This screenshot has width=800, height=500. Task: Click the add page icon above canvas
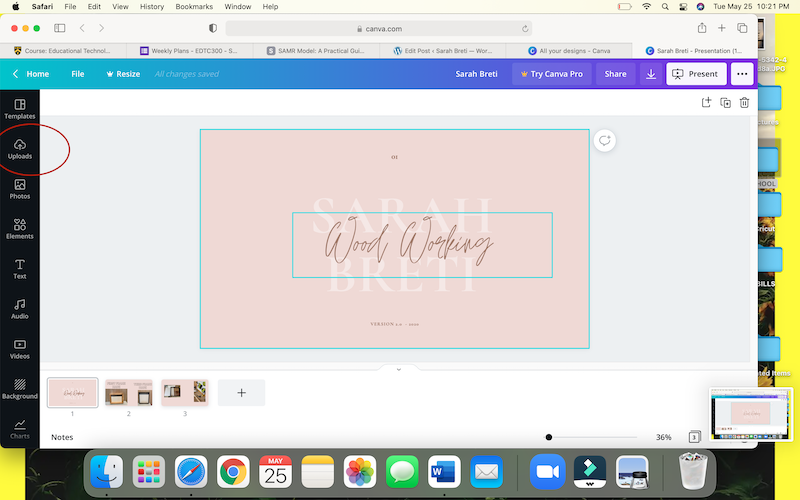(706, 103)
